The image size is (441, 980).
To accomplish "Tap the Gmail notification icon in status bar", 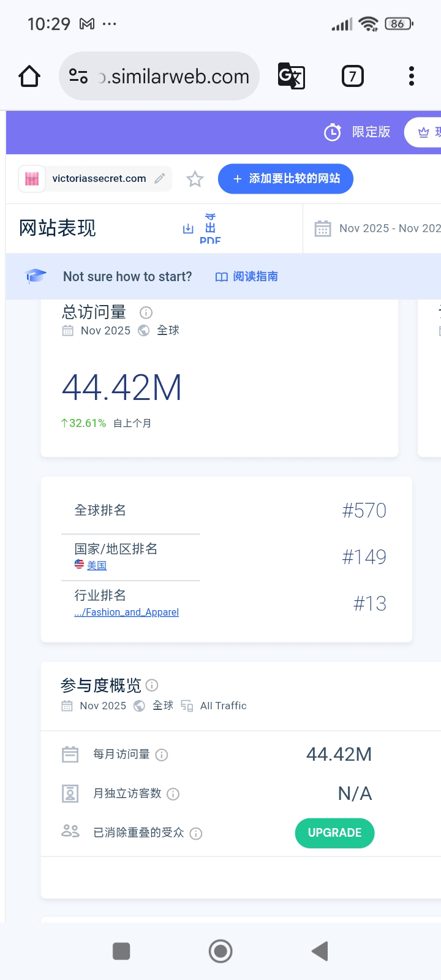I will click(x=88, y=24).
